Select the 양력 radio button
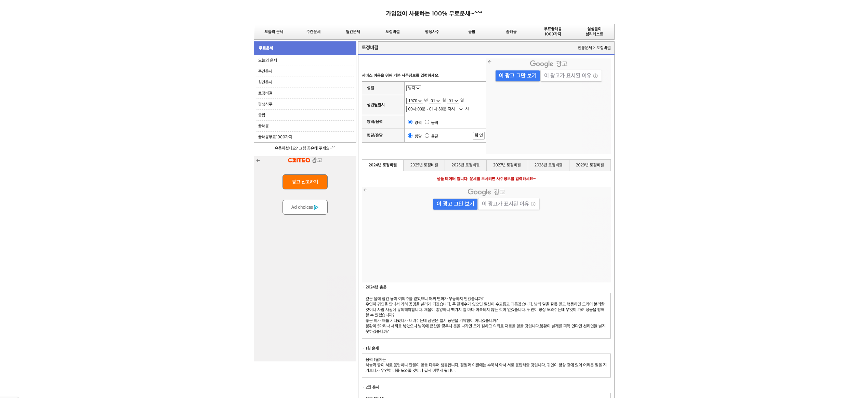 tap(410, 122)
